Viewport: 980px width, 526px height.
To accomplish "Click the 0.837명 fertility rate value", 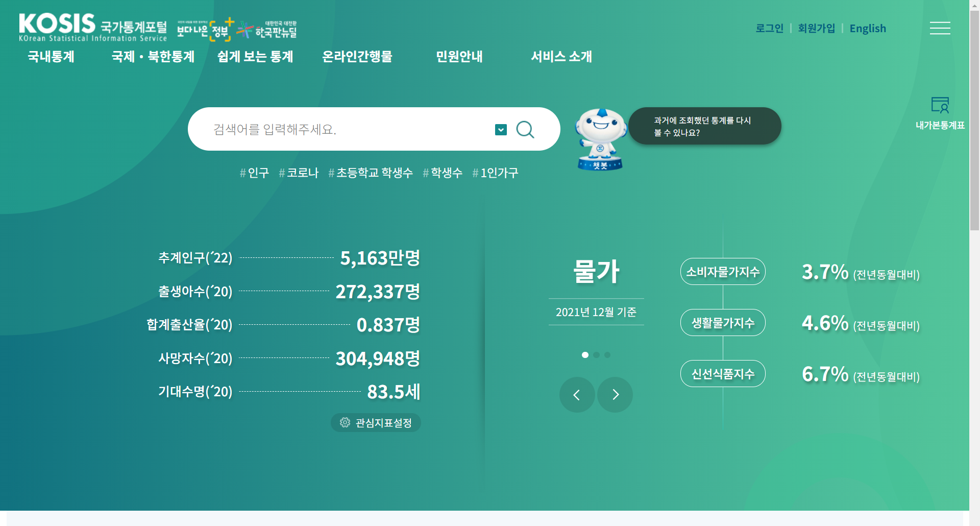I will [x=388, y=325].
